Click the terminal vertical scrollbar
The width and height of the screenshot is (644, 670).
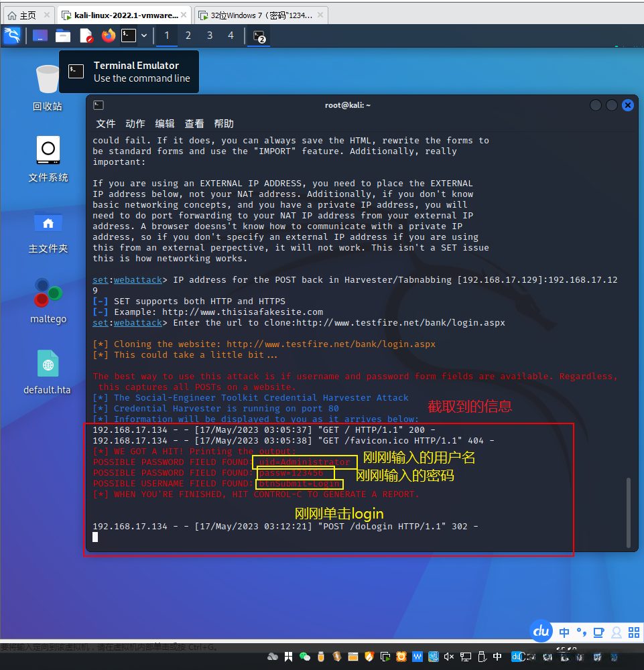tap(628, 513)
